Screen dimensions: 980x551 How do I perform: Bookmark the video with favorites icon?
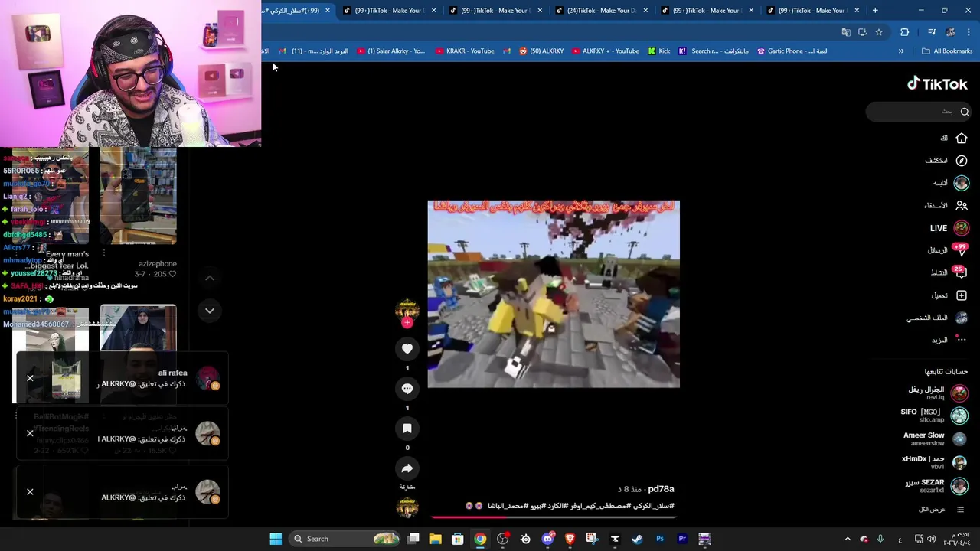407,429
